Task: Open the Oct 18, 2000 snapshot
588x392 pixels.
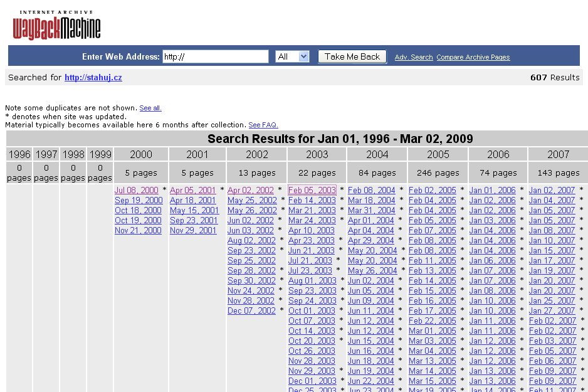Action: point(138,211)
